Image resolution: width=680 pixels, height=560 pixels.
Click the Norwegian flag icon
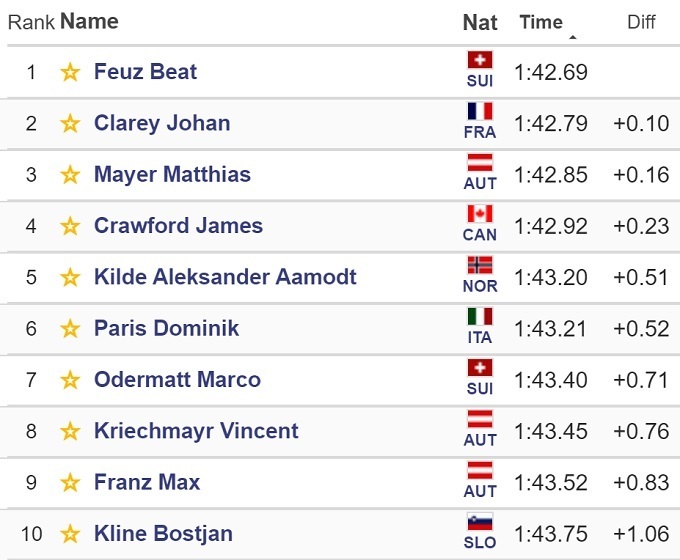tap(480, 265)
